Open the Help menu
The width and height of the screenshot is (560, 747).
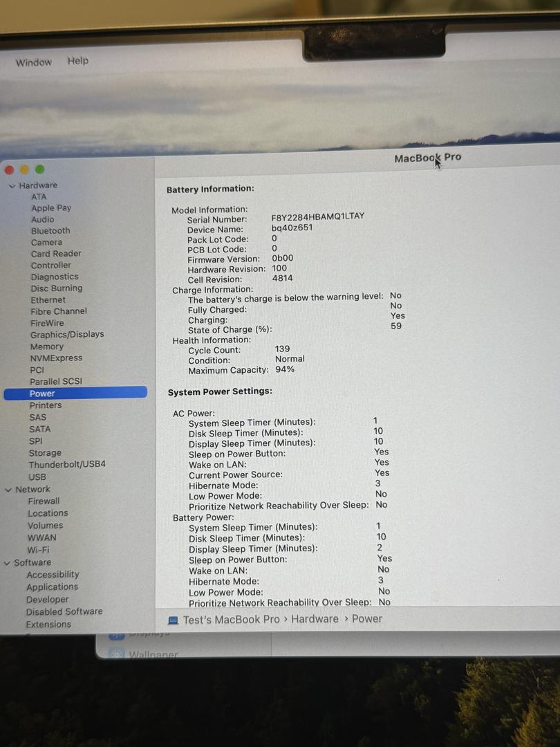pos(78,61)
